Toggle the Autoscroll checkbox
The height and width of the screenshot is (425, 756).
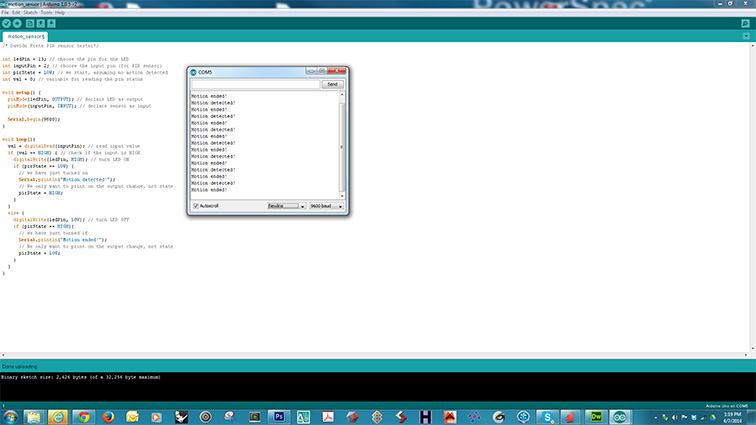point(196,206)
